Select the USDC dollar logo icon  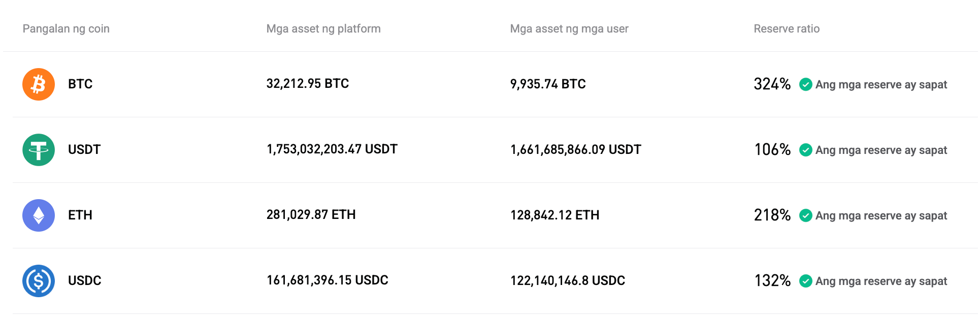pos(38,280)
